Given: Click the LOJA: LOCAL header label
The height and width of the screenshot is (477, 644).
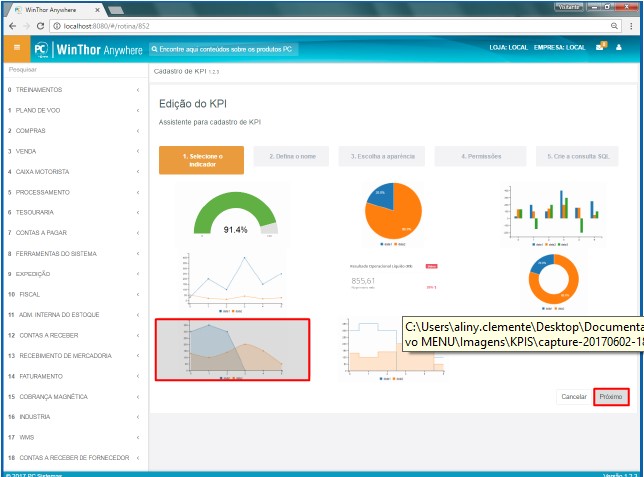Looking at the screenshot, I should click(x=508, y=48).
